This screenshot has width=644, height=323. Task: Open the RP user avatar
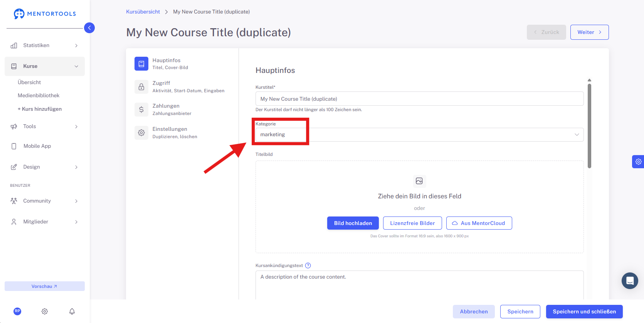(17, 311)
